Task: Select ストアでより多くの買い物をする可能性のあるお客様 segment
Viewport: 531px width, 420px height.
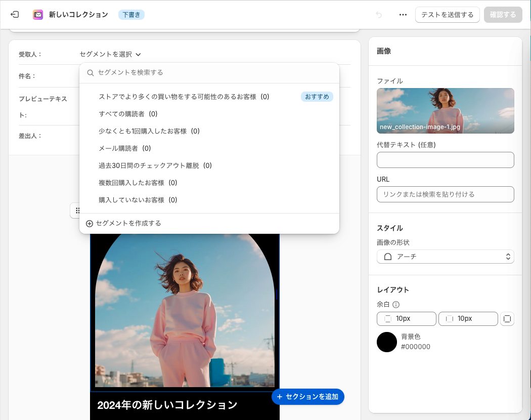Action: (x=209, y=97)
